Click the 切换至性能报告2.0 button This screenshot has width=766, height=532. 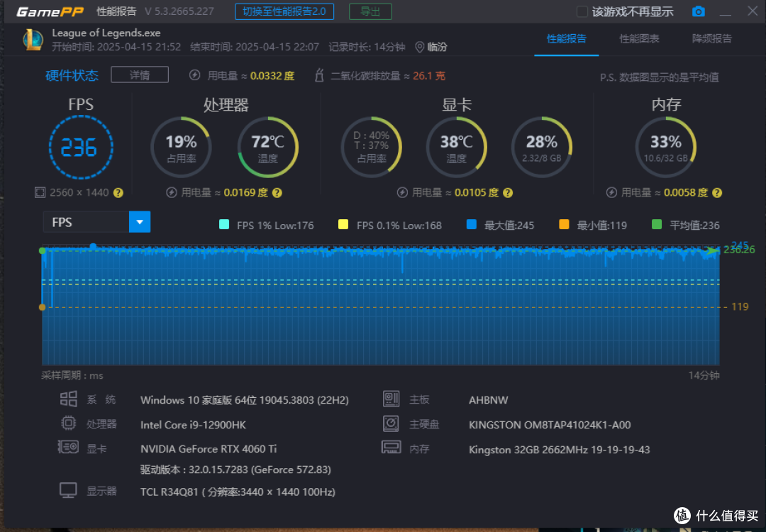[284, 11]
